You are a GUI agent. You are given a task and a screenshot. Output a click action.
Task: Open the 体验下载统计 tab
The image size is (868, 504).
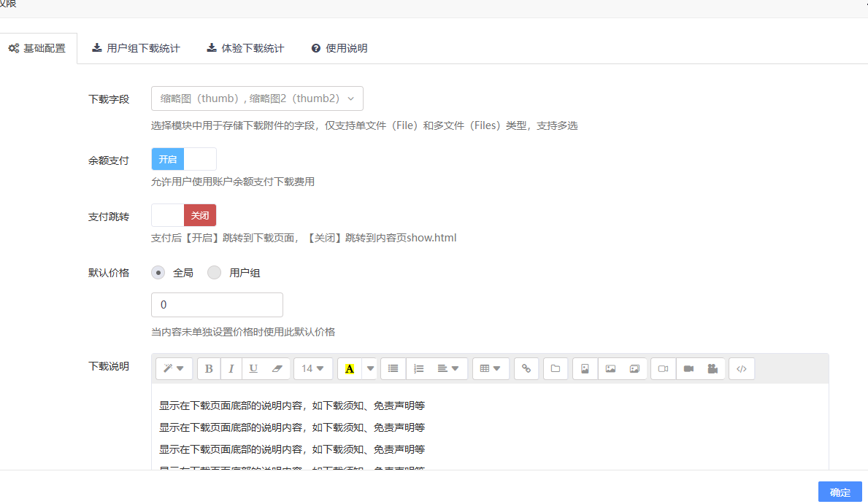tap(246, 49)
